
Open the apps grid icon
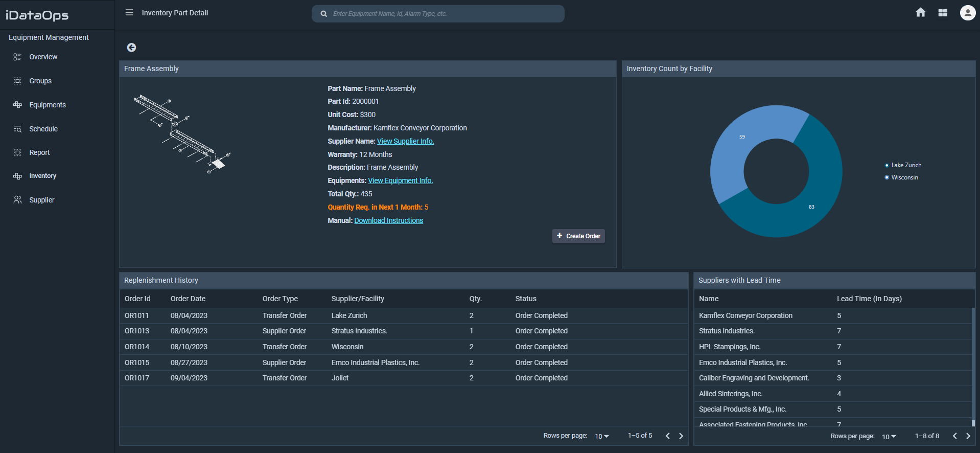pos(943,13)
